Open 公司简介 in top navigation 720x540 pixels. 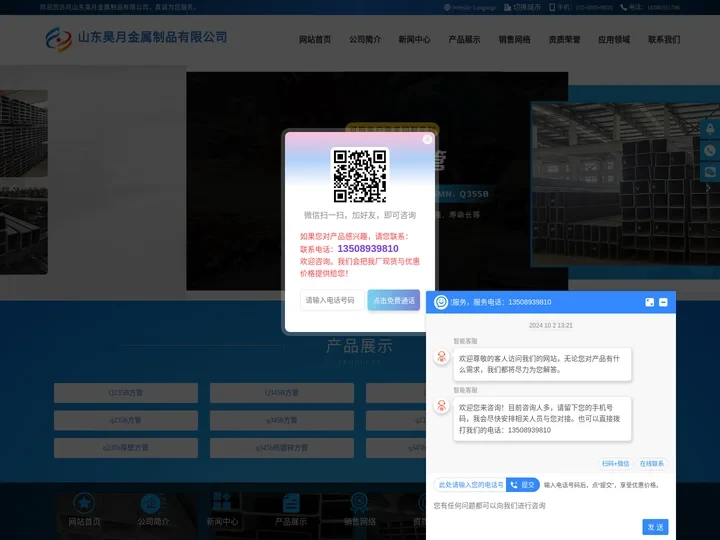(x=365, y=39)
